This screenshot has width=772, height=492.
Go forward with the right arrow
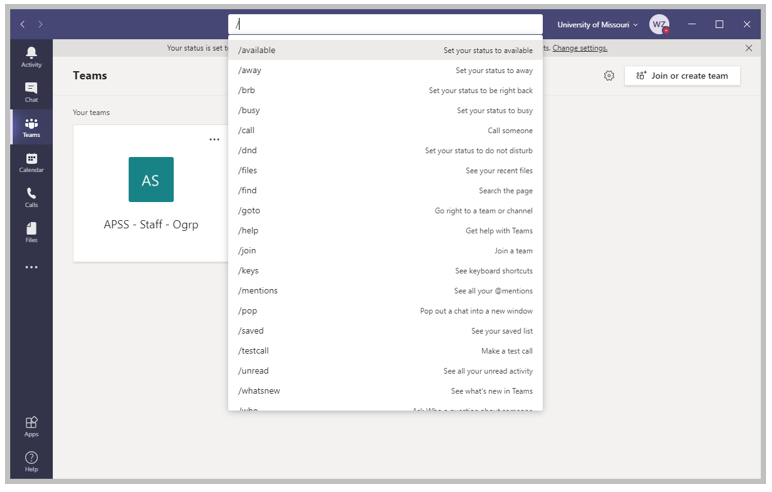[40, 24]
